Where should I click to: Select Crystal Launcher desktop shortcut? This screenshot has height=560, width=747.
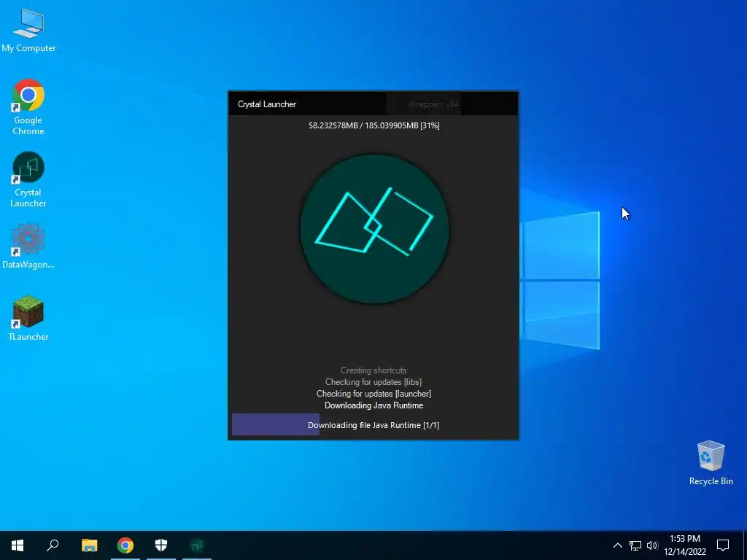[x=28, y=179]
